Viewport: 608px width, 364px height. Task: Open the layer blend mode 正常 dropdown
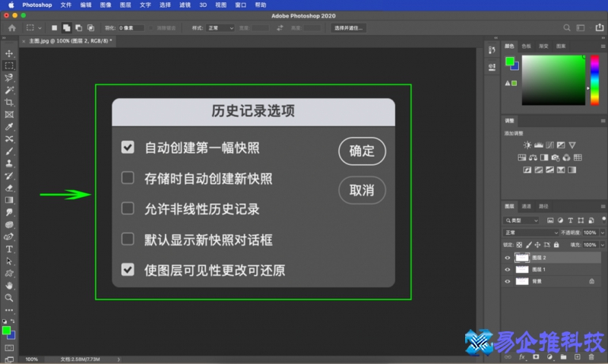click(x=530, y=233)
